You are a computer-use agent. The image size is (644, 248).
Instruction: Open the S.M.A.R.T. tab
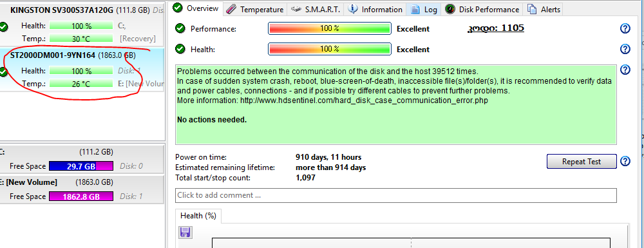click(x=315, y=9)
